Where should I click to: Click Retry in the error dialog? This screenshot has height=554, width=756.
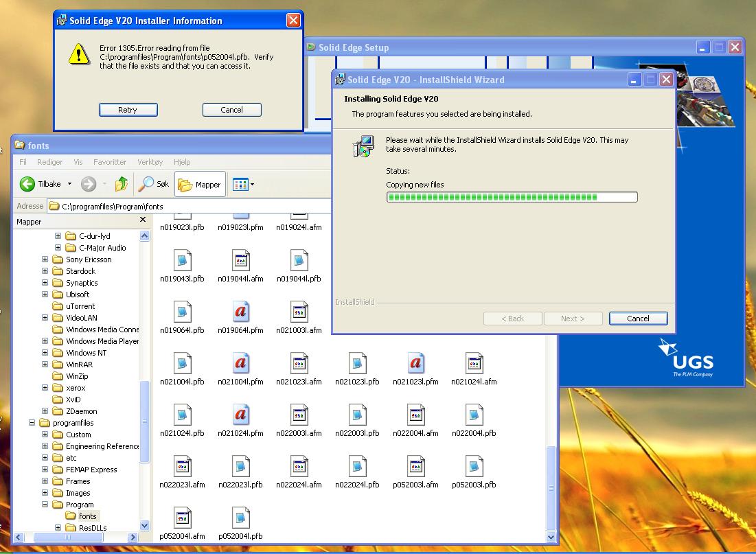point(128,110)
